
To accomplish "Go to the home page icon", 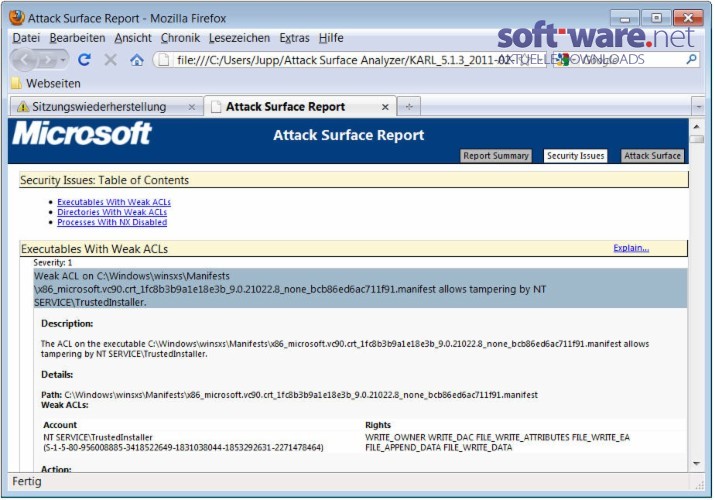I will [137, 60].
